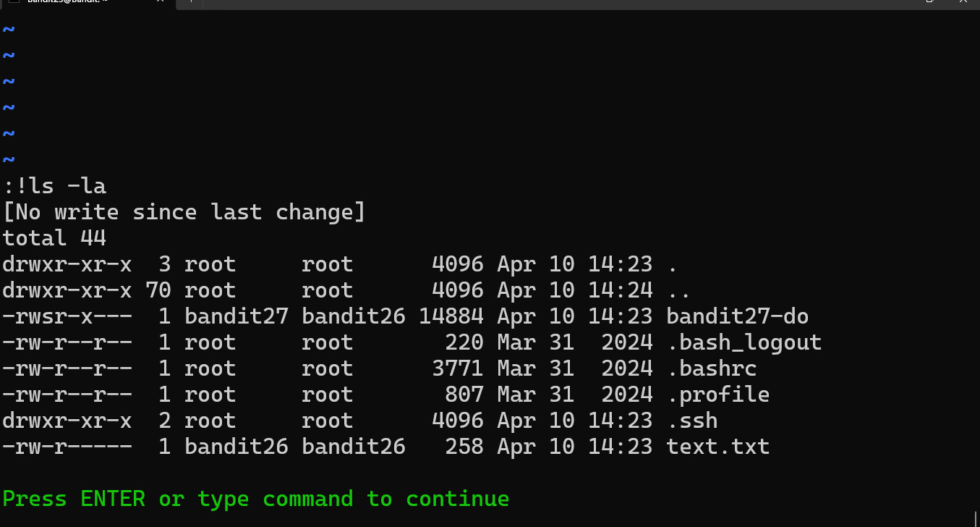Click the .bashrc filename
The width and height of the screenshot is (980, 527).
click(711, 368)
